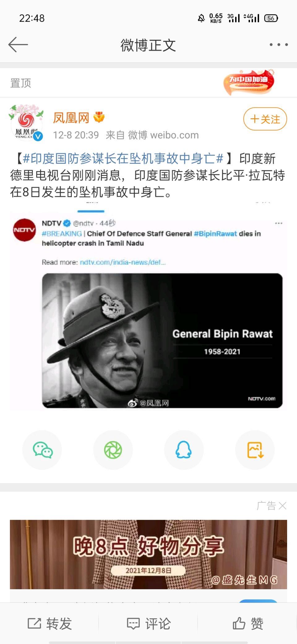
Task: Tap the muted notification bell in status bar
Action: [x=201, y=18]
